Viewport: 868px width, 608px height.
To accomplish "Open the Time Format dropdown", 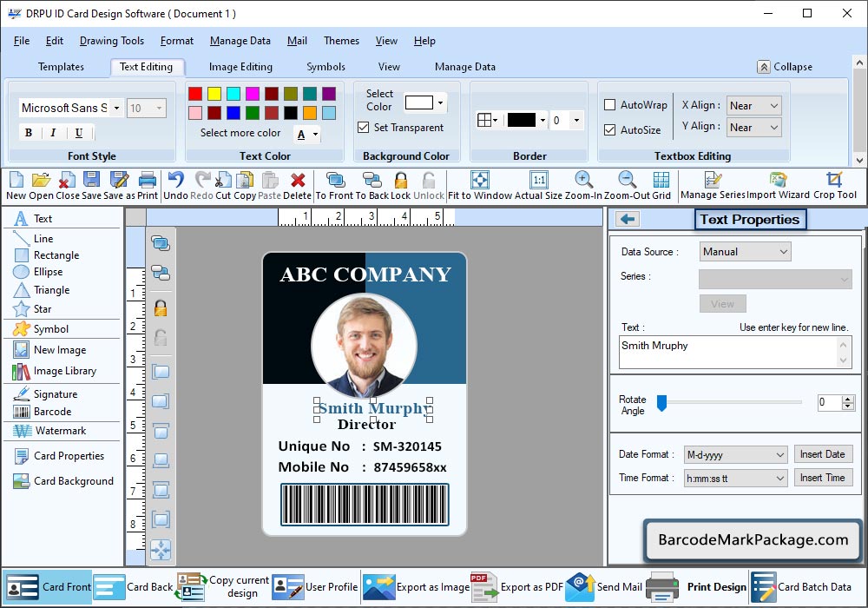I will pyautogui.click(x=735, y=478).
